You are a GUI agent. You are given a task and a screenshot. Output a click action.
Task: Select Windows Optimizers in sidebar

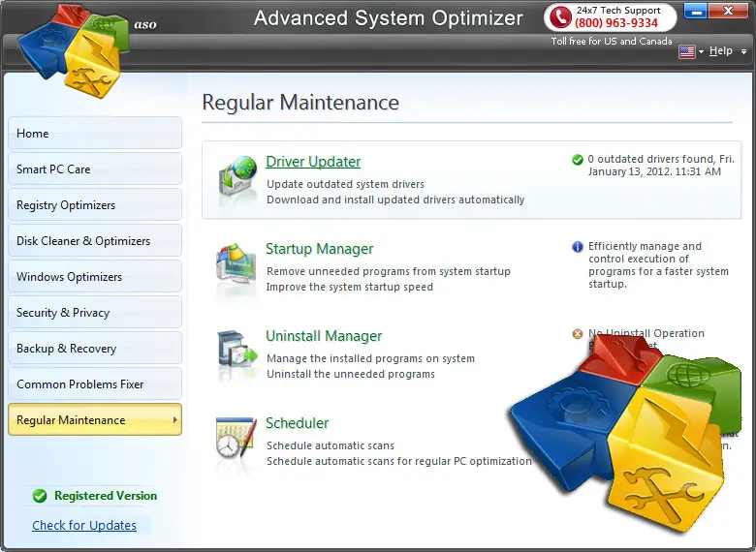coord(95,276)
